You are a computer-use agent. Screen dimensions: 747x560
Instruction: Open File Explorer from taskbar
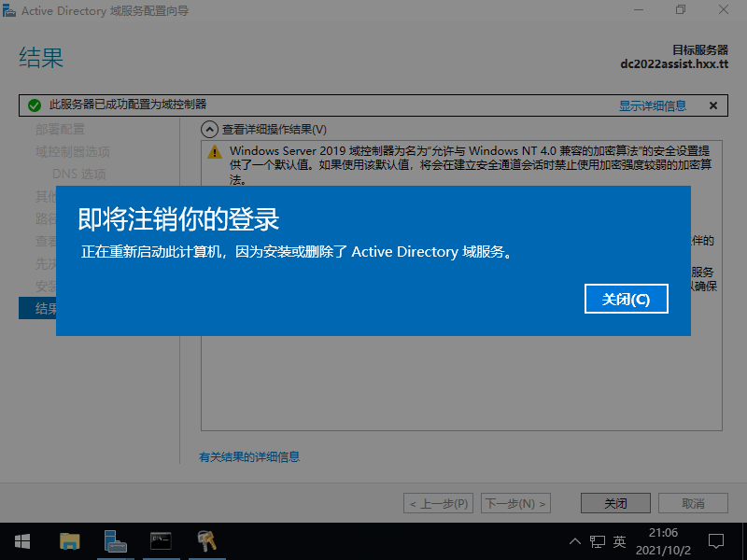[x=69, y=541]
